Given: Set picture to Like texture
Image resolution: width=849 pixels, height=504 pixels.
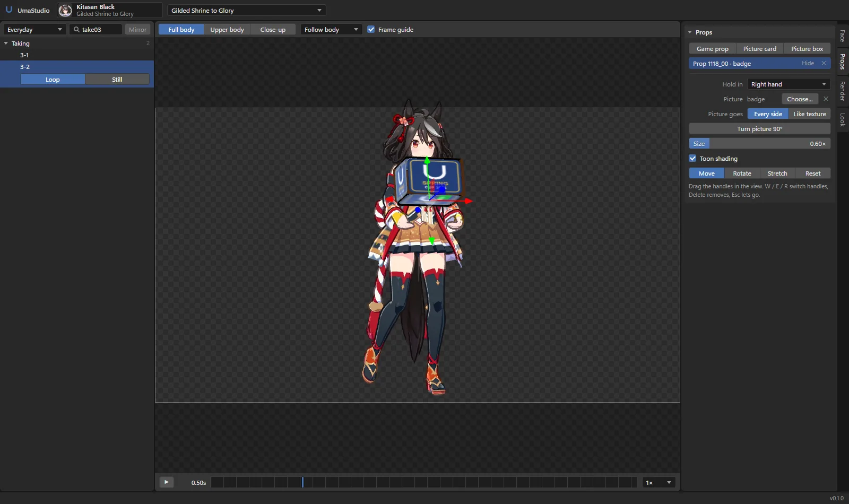Looking at the screenshot, I should (x=810, y=114).
